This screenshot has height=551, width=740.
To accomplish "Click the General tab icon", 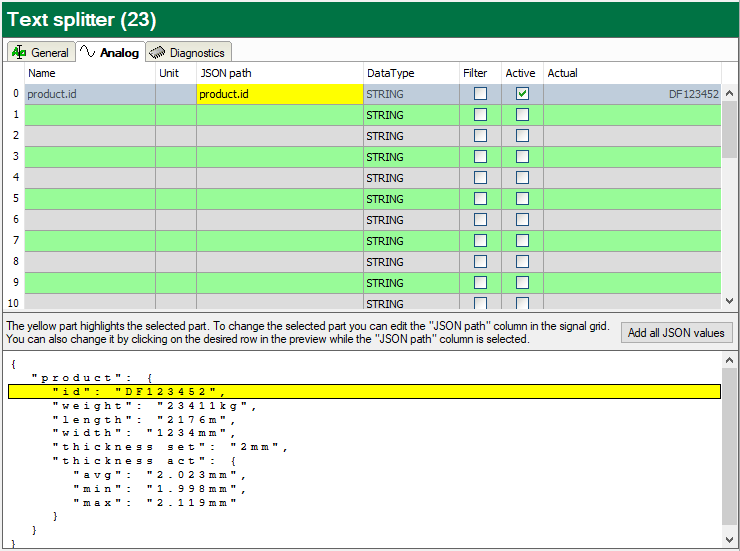I will pos(19,53).
